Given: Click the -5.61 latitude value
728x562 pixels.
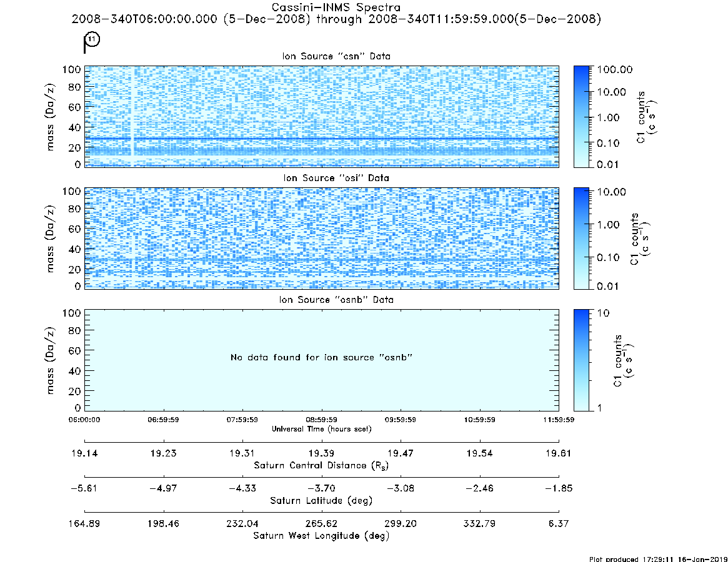Looking at the screenshot, I should click(x=84, y=488).
